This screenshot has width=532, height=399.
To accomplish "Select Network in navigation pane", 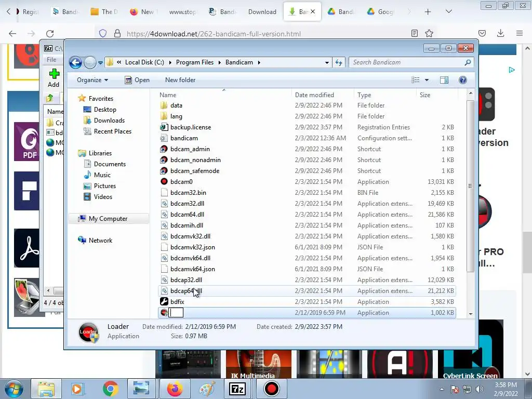I will (100, 241).
